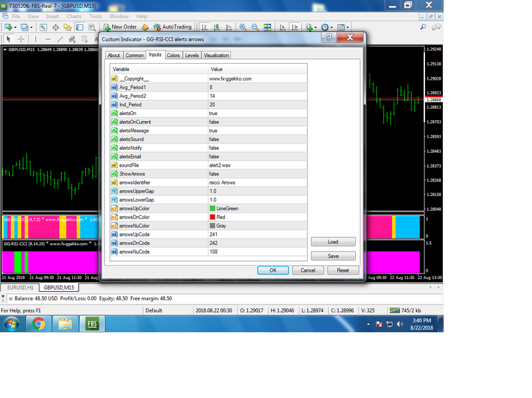Tile windows with the grid icon

(267, 27)
